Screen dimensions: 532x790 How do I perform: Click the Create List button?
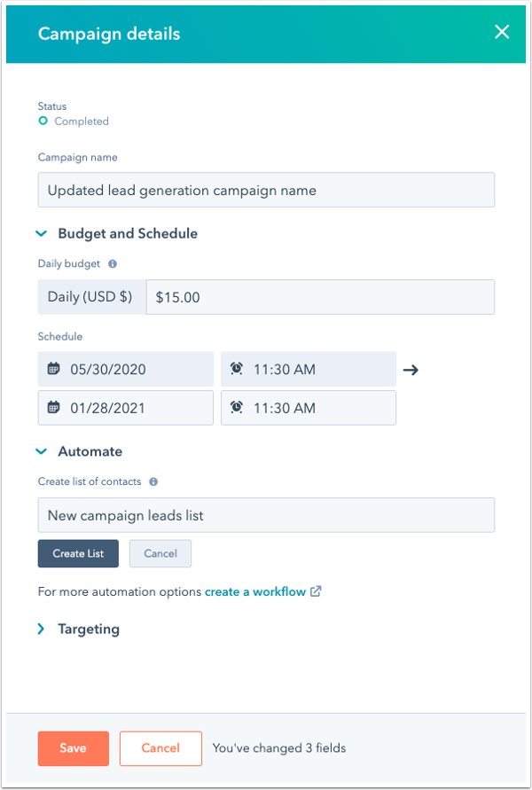(78, 553)
